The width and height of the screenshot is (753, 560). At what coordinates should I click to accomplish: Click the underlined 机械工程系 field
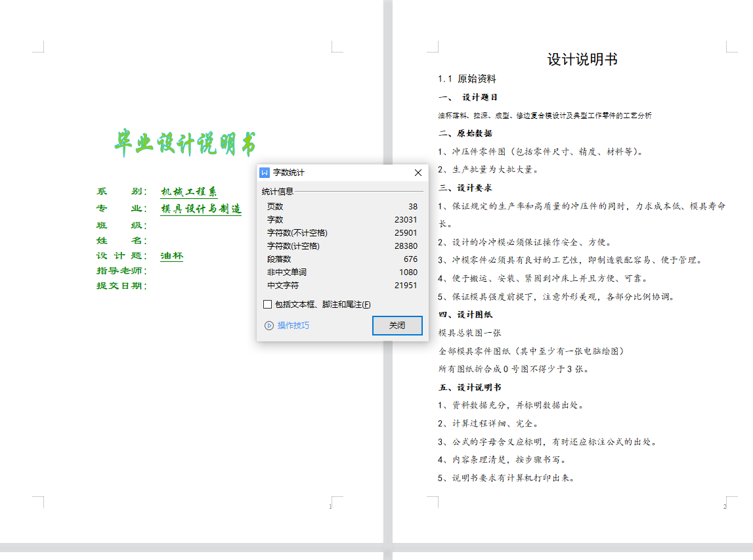[x=189, y=192]
